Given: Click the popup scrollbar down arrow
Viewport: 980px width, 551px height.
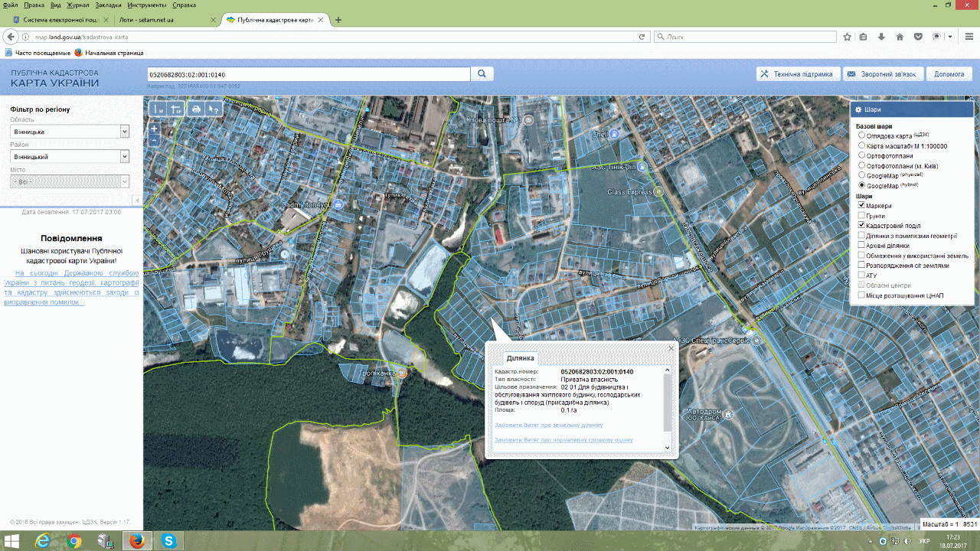Looking at the screenshot, I should pyautogui.click(x=667, y=448).
